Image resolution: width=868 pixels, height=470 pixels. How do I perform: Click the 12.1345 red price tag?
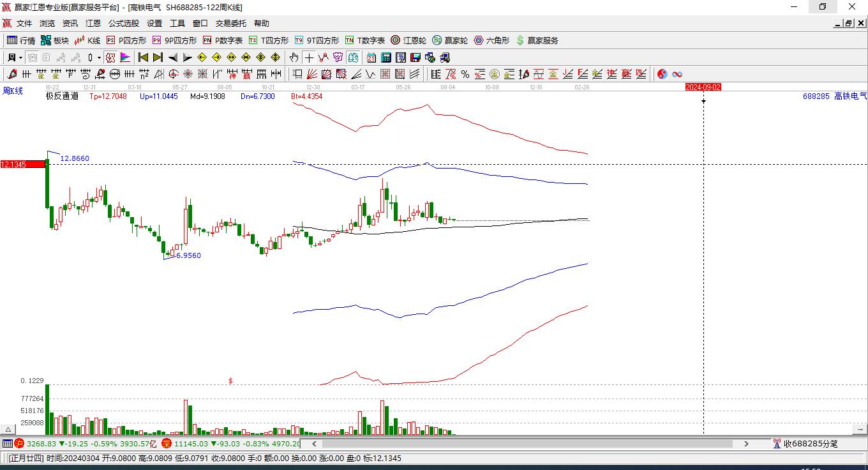[23, 164]
